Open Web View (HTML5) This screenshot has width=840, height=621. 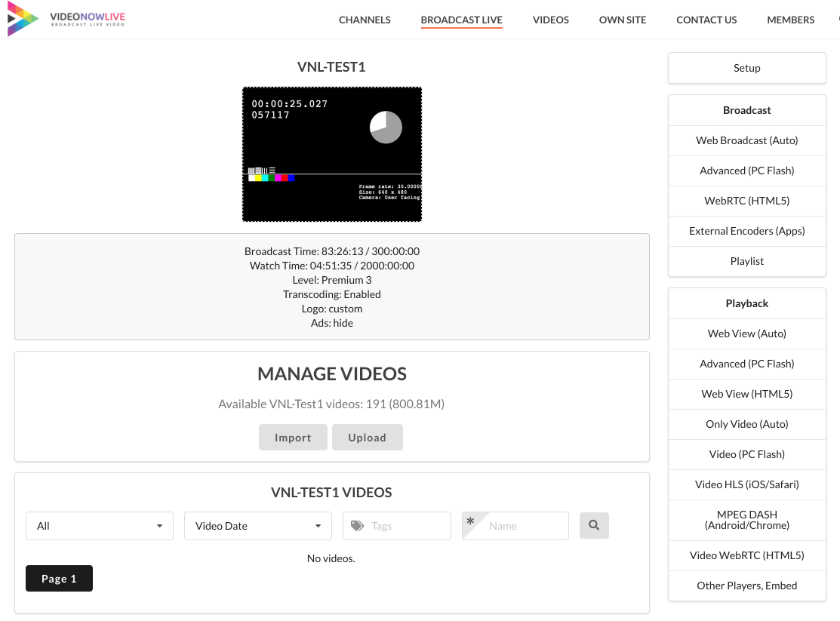coord(746,394)
